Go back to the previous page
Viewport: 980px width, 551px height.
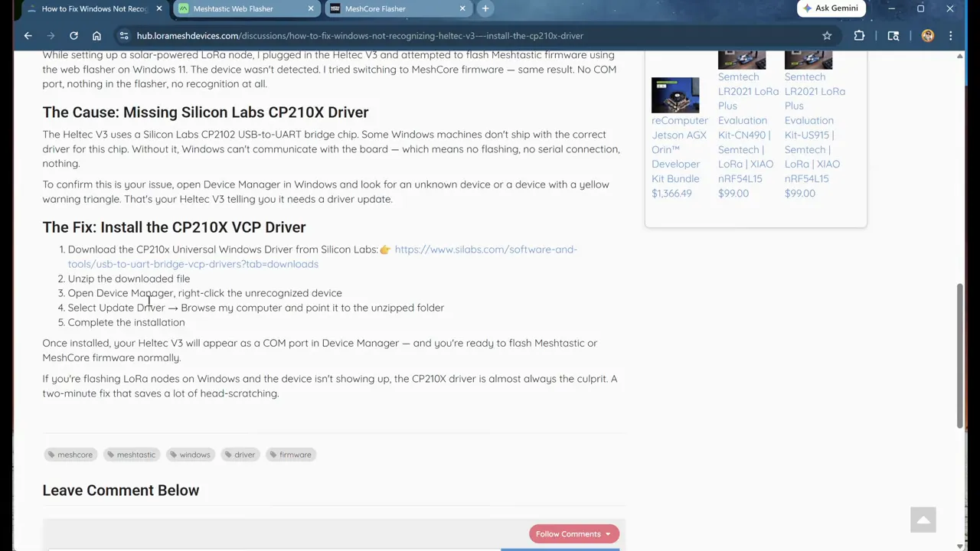click(28, 35)
